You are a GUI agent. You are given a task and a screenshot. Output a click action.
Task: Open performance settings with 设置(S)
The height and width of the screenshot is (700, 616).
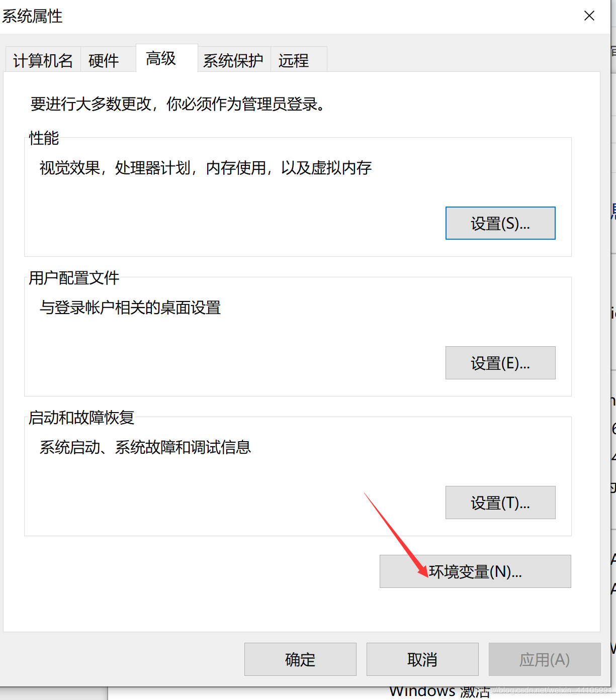[x=500, y=223]
